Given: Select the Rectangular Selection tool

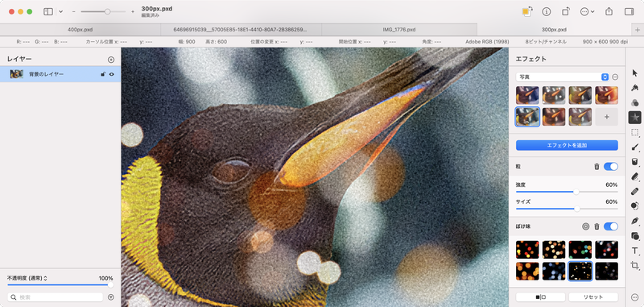Looking at the screenshot, I should point(634,132).
